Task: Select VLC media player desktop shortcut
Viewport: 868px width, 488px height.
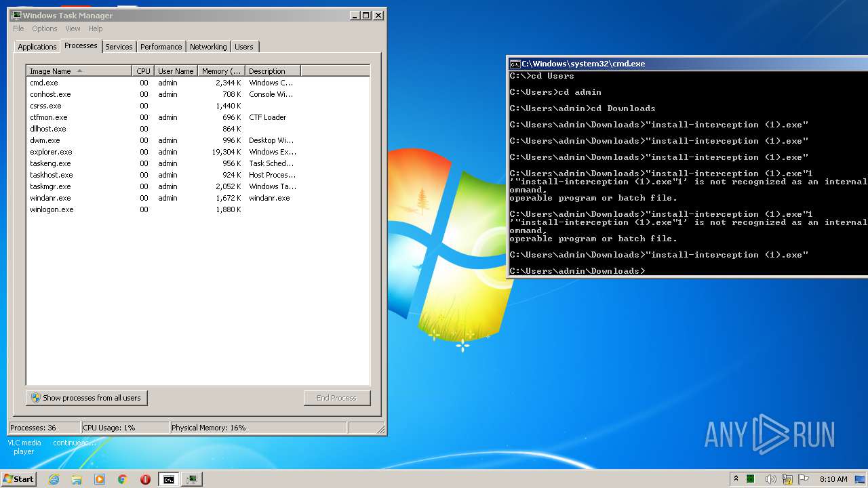Action: click(24, 447)
